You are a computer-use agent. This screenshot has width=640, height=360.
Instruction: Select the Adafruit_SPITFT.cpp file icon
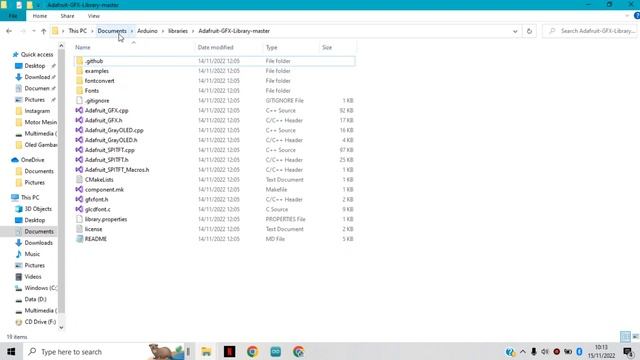pyautogui.click(x=80, y=150)
